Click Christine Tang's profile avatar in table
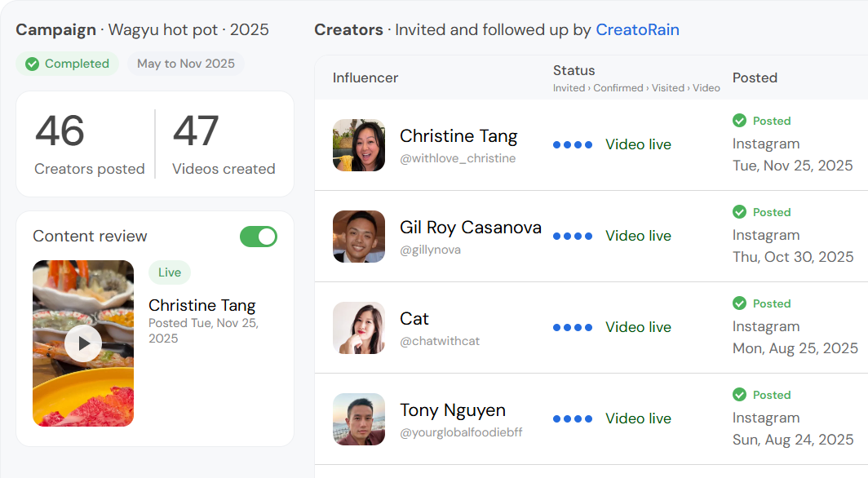The image size is (868, 478). tap(359, 145)
